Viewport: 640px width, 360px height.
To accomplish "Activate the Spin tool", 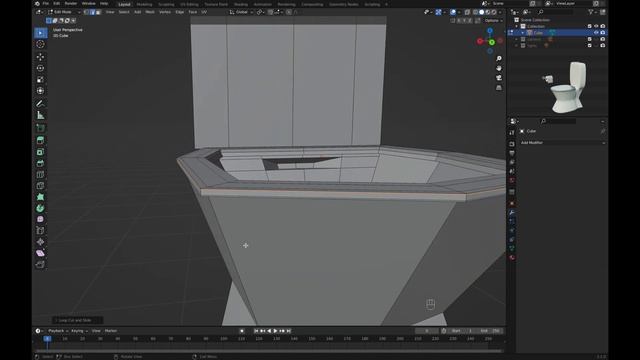I will pos(40,208).
